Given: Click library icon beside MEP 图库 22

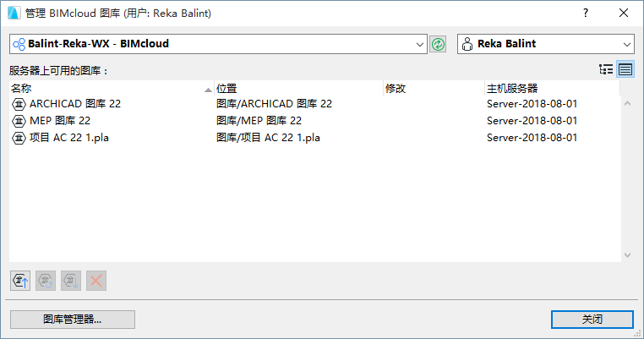Looking at the screenshot, I should pyautogui.click(x=19, y=121).
